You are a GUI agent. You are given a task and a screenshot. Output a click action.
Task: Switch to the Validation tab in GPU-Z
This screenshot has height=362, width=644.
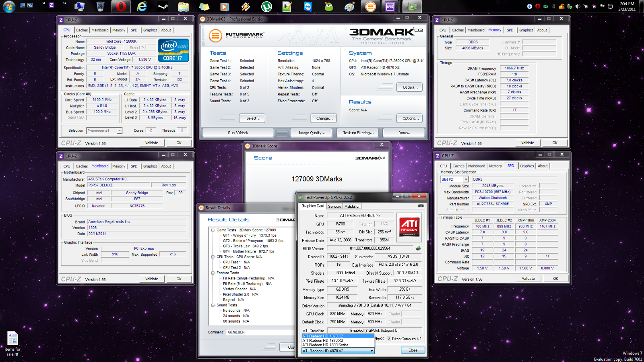click(x=353, y=206)
